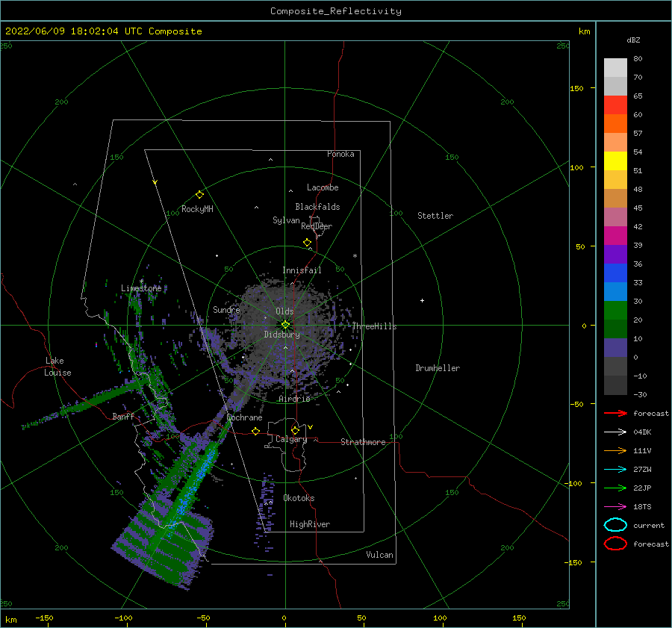This screenshot has height=628, width=672.
Task: Select the yellow 51-54 dBZ swatch
Action: coord(615,161)
